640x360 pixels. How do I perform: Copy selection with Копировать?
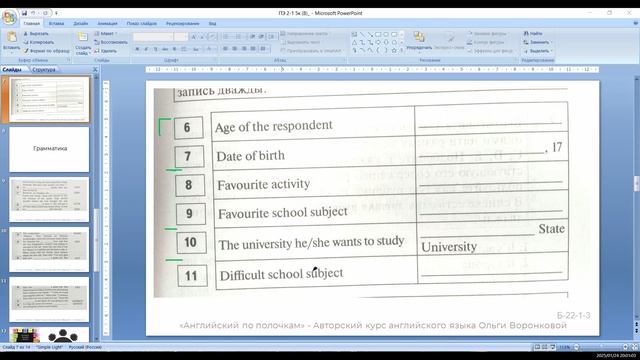[39, 42]
